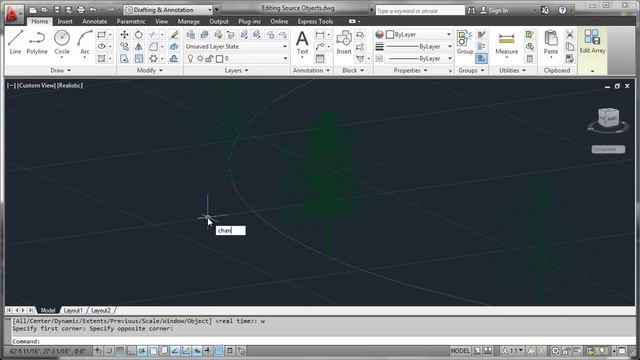Click the Insert block button
Image resolution: width=640 pixels, height=360 pixels.
tap(344, 42)
